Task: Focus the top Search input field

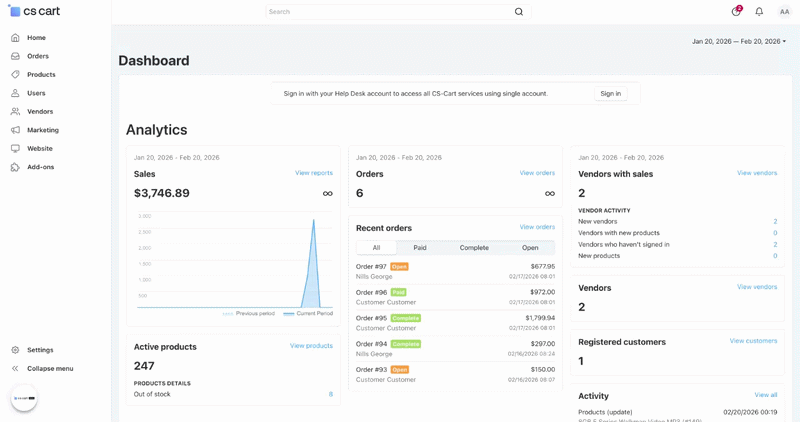Action: point(388,12)
